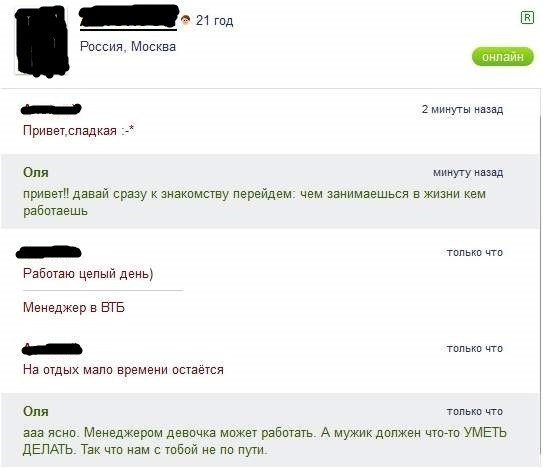Click Оля name in first reply

[x=36, y=172]
